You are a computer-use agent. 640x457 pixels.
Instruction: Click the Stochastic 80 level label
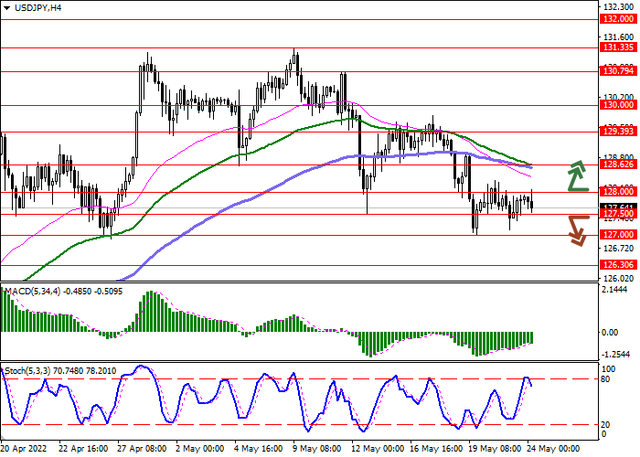tap(606, 380)
